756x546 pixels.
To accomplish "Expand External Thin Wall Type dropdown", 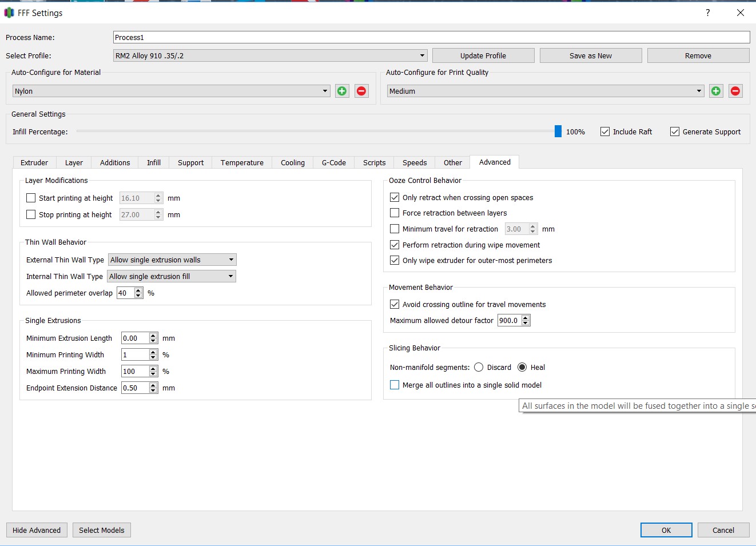I will [172, 260].
